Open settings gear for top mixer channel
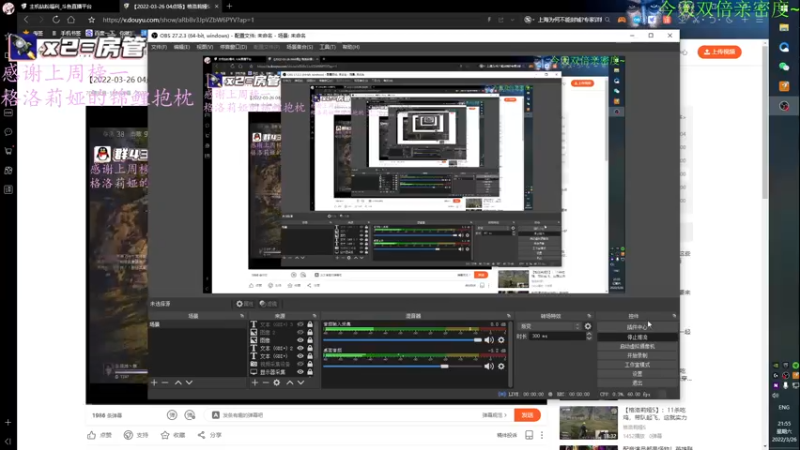800x450 pixels. click(x=501, y=340)
